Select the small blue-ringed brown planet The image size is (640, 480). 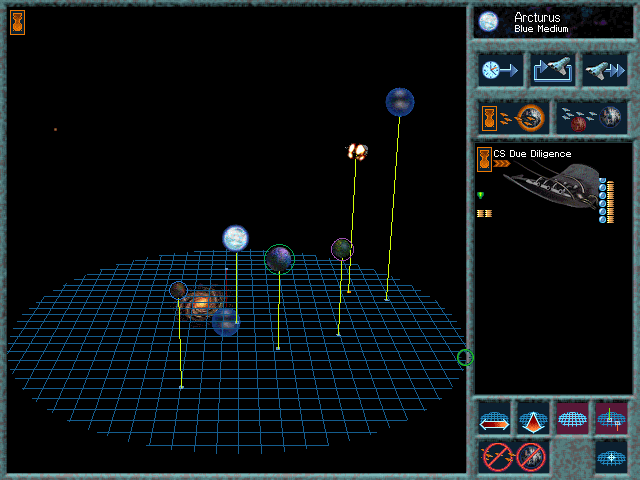(178, 290)
